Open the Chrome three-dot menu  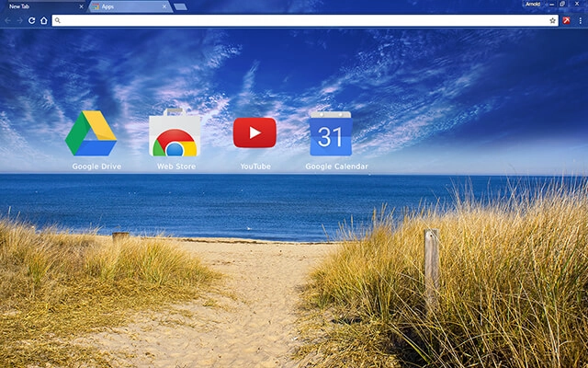580,20
